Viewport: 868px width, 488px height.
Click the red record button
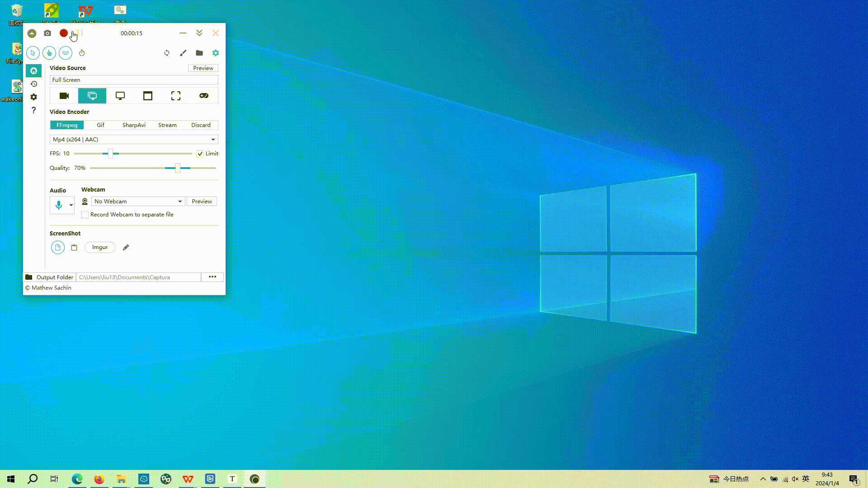(64, 33)
